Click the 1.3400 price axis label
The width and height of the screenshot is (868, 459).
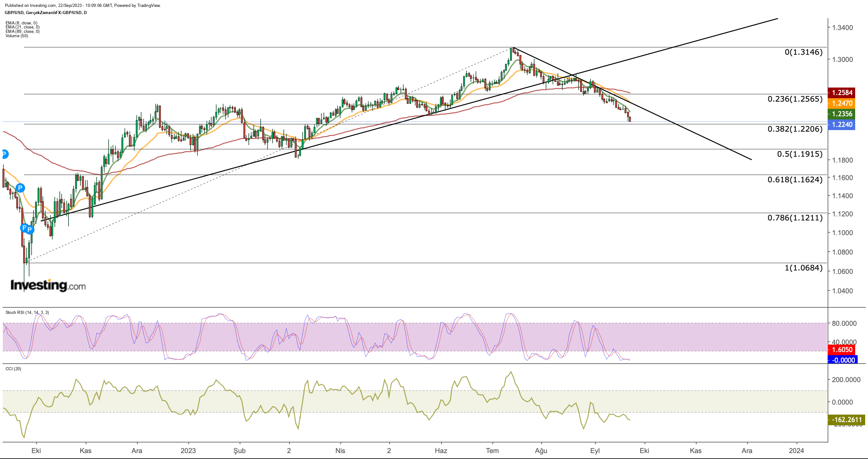[x=842, y=28]
